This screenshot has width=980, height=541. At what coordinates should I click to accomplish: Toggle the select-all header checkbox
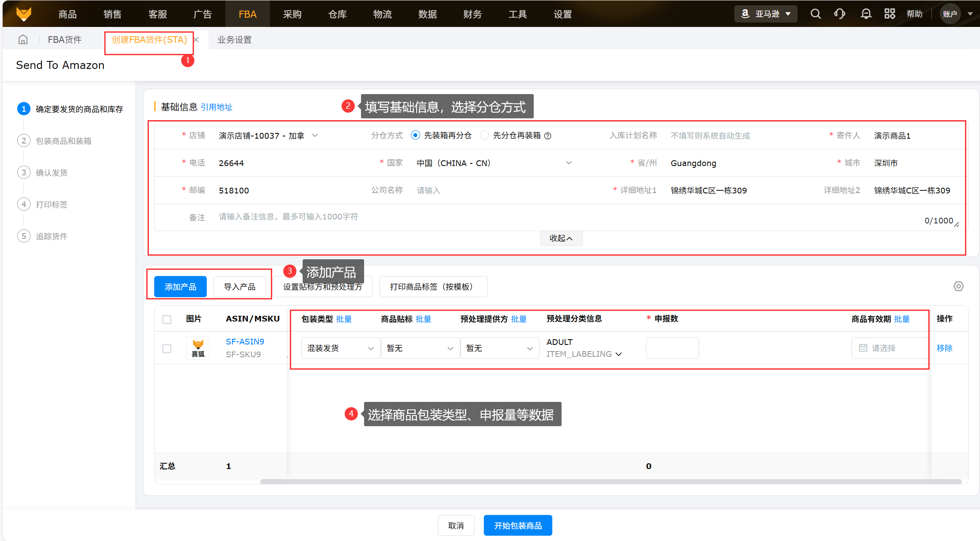coord(167,319)
